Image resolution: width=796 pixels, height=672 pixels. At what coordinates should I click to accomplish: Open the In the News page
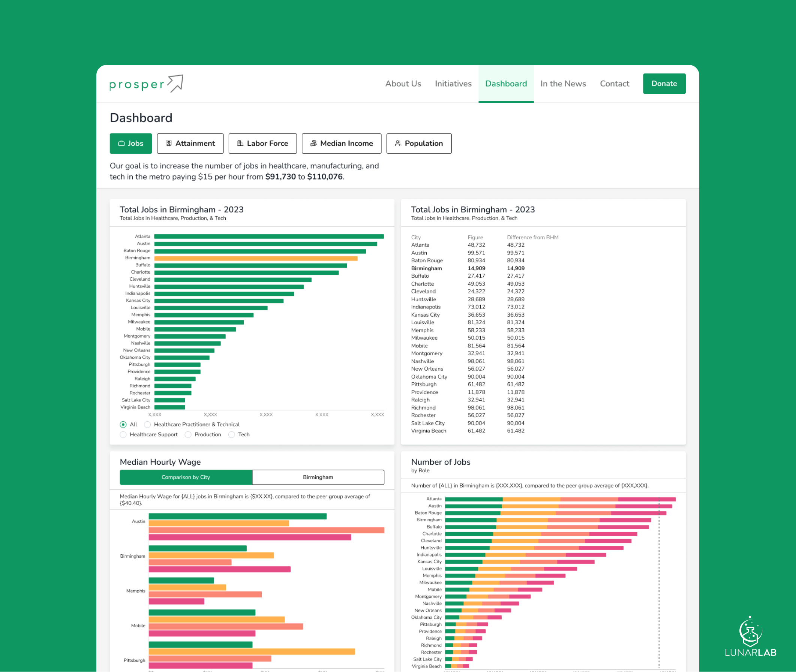(563, 84)
